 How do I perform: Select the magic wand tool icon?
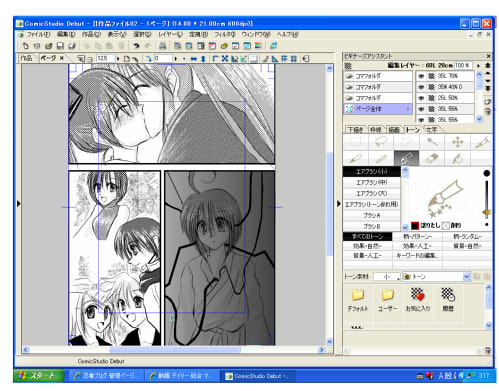[x=432, y=142]
